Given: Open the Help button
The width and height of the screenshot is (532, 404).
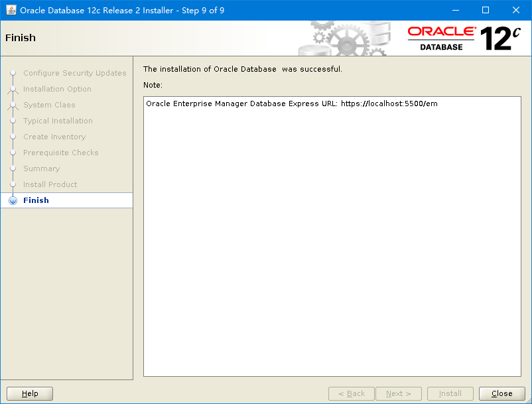Looking at the screenshot, I should (x=30, y=393).
